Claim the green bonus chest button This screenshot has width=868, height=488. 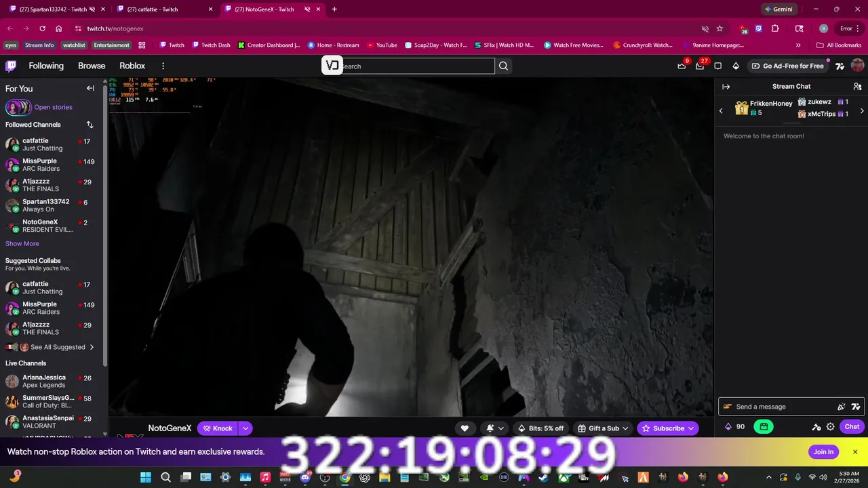pyautogui.click(x=764, y=426)
